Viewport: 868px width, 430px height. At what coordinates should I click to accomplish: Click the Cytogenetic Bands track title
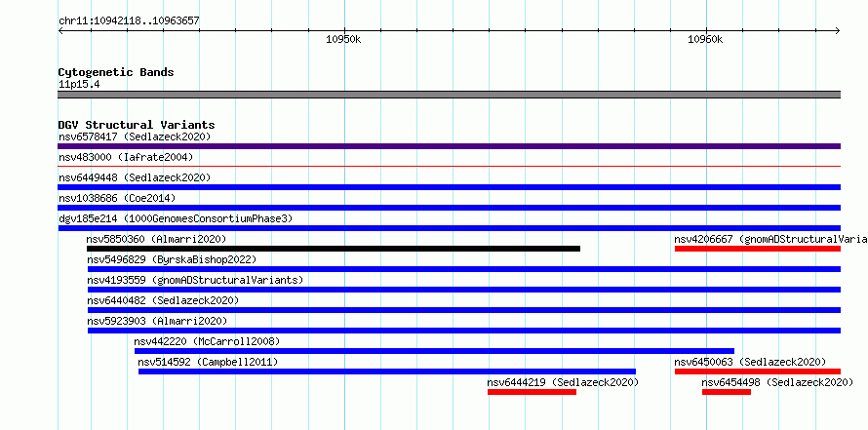click(116, 72)
